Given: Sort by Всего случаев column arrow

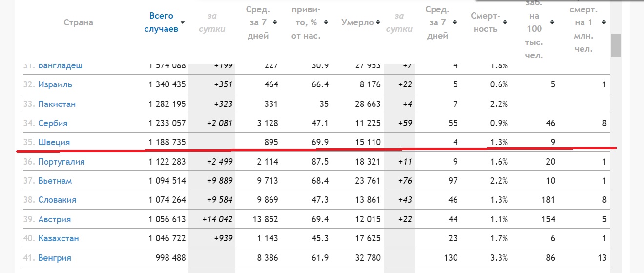Looking at the screenshot, I should tap(183, 22).
